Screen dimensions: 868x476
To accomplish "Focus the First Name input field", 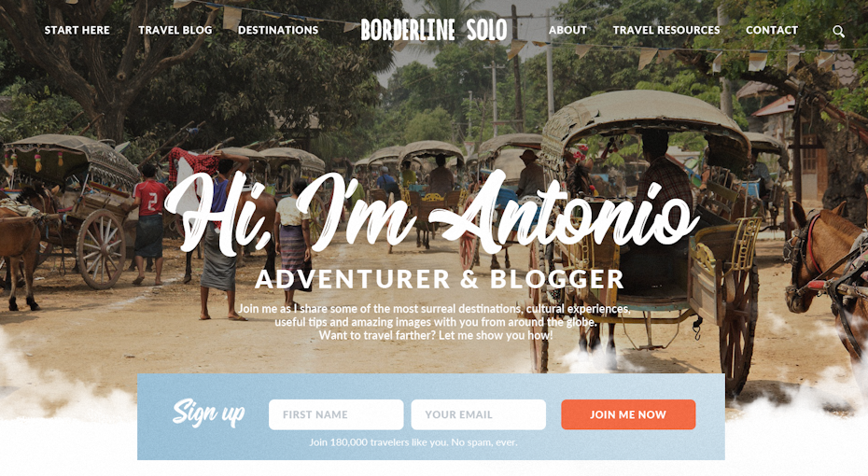I will pos(336,414).
